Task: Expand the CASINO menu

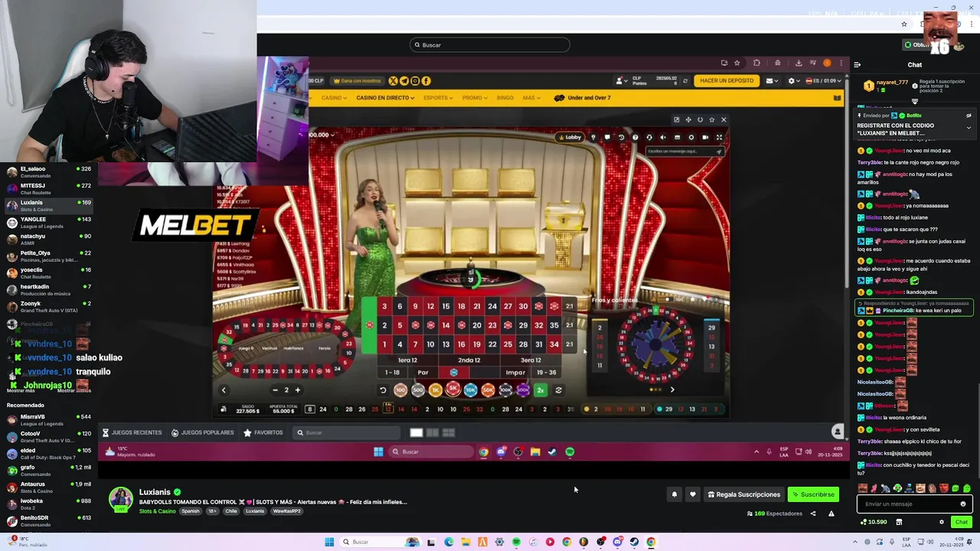Action: (x=335, y=98)
